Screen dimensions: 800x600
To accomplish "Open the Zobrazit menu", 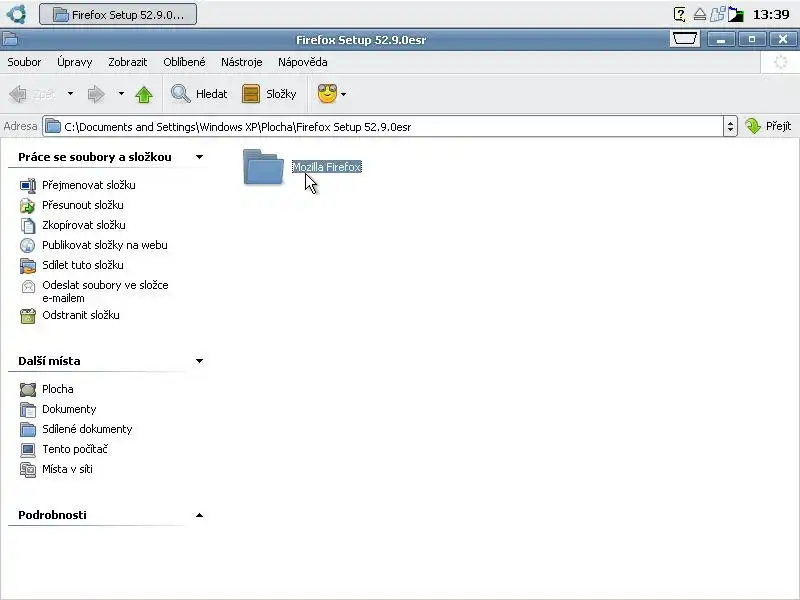I will pos(128,62).
